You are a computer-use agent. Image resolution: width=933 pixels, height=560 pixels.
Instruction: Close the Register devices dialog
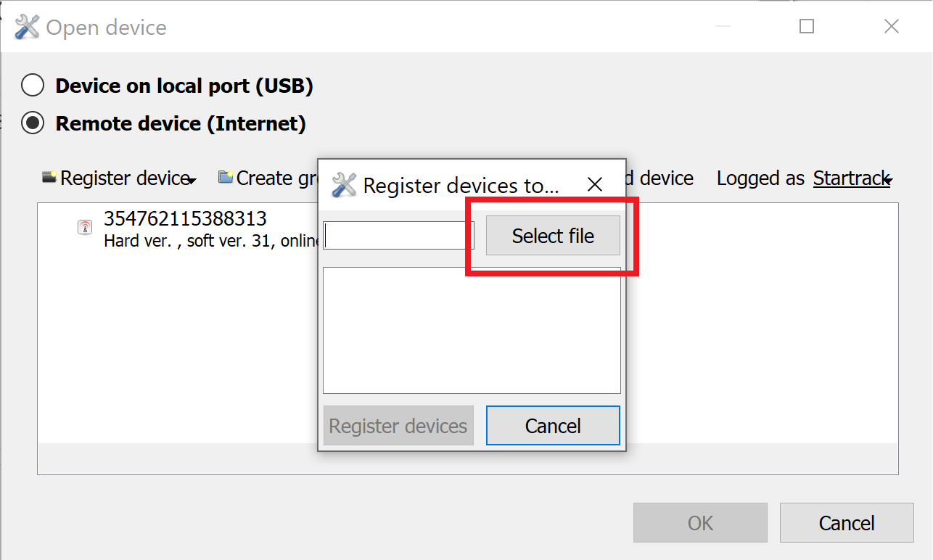(595, 185)
